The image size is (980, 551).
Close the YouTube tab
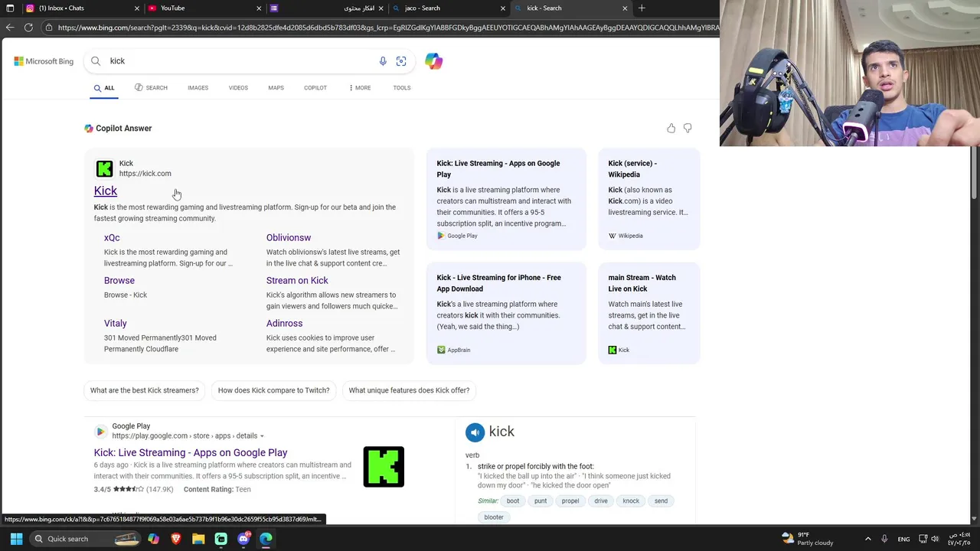tap(259, 8)
